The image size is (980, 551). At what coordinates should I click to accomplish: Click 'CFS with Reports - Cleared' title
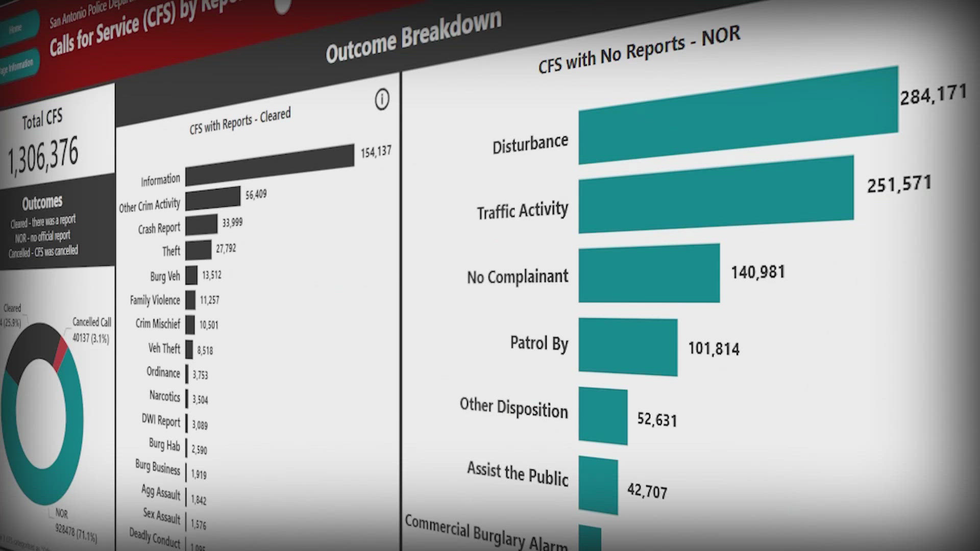tap(240, 121)
